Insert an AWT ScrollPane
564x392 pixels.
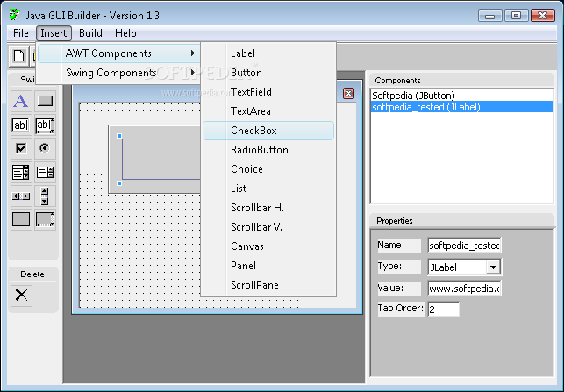point(268,285)
